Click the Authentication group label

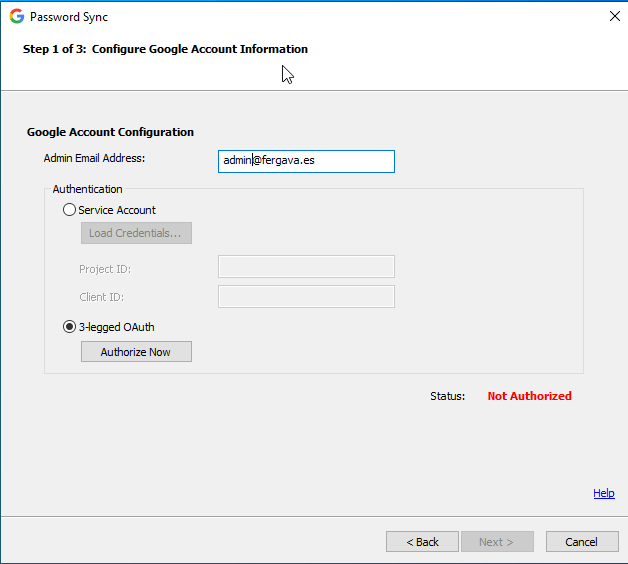(87, 189)
